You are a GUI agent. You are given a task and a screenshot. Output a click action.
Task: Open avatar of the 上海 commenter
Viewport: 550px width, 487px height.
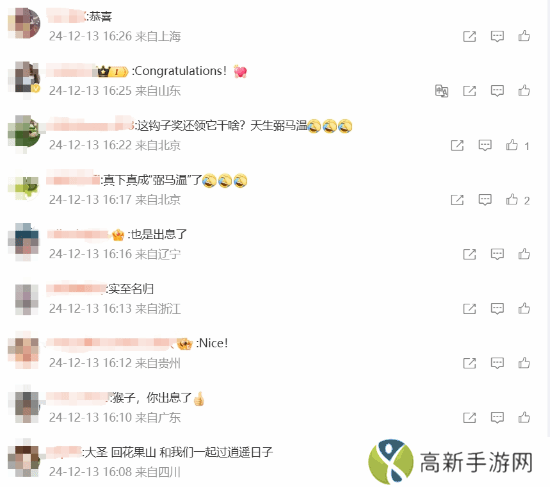[24, 23]
